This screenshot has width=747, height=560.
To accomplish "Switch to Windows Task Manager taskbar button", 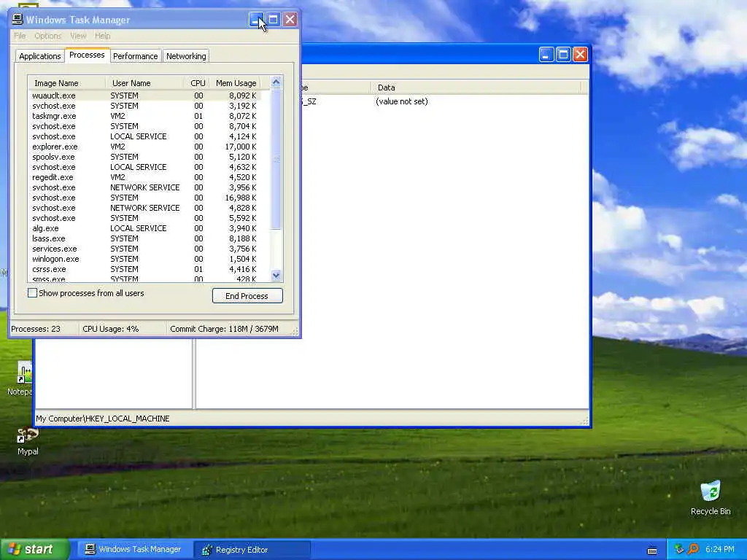I will tap(133, 550).
